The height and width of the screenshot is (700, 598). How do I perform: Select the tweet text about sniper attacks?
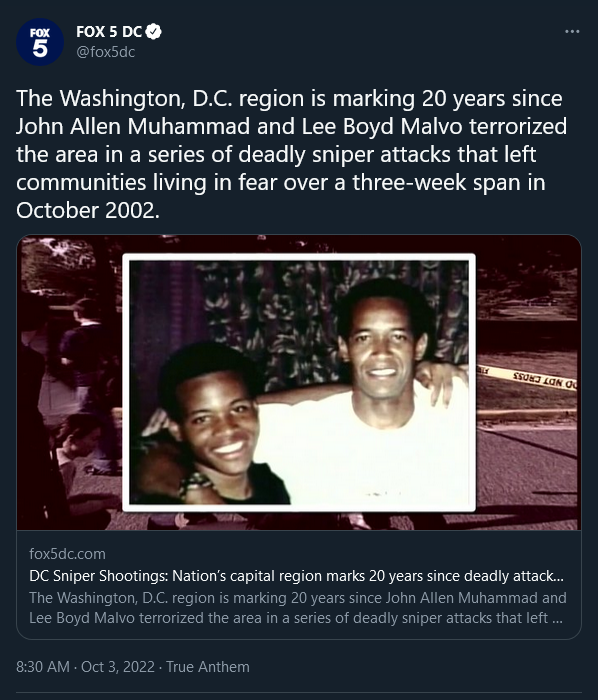coord(291,154)
